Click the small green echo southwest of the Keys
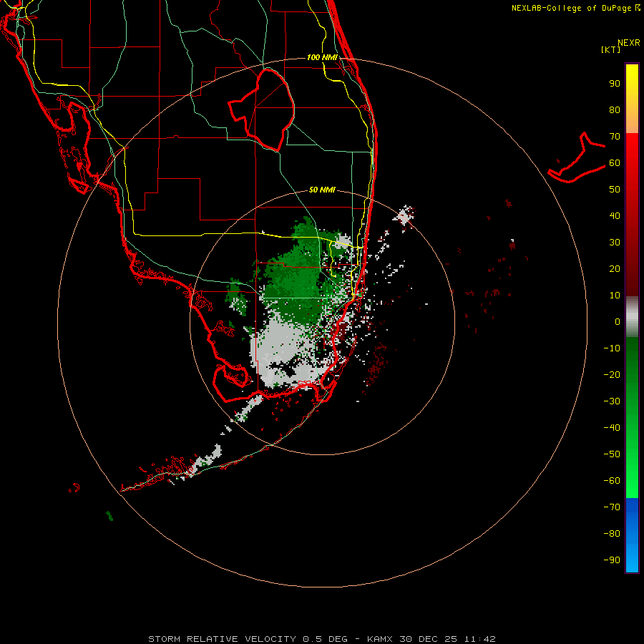The image size is (644, 644). tap(109, 516)
